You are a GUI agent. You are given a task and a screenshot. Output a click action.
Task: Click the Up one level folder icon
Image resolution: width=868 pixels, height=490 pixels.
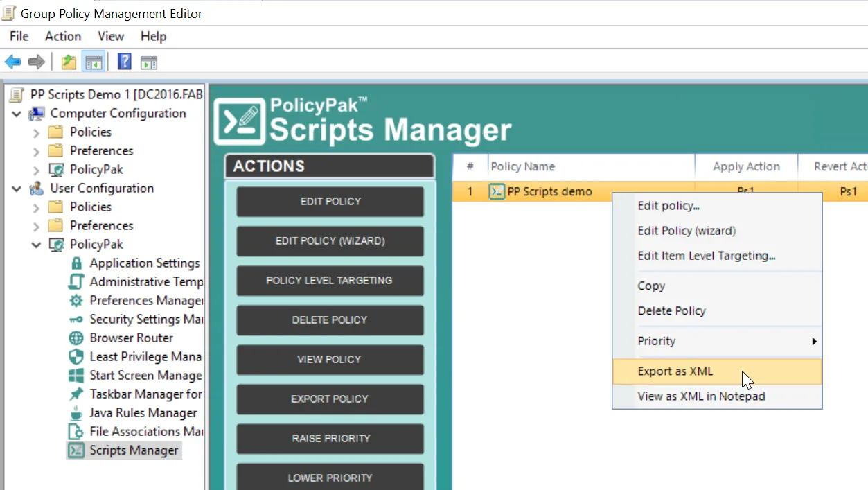pos(69,62)
